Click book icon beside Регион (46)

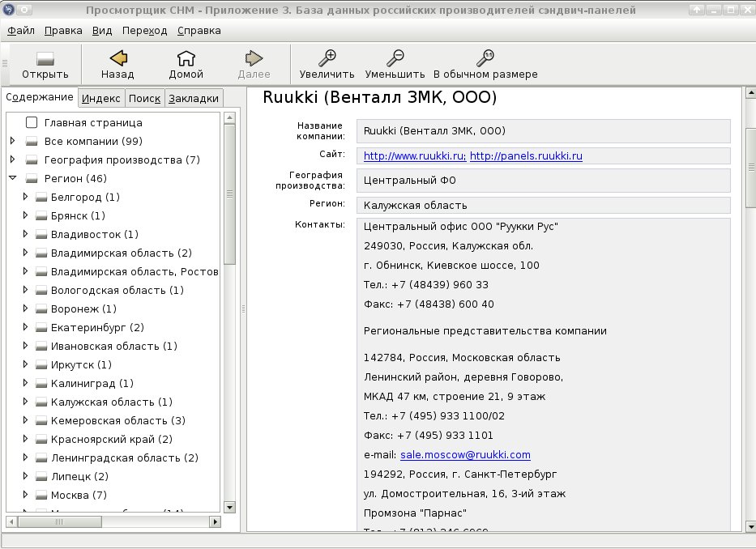(x=32, y=179)
